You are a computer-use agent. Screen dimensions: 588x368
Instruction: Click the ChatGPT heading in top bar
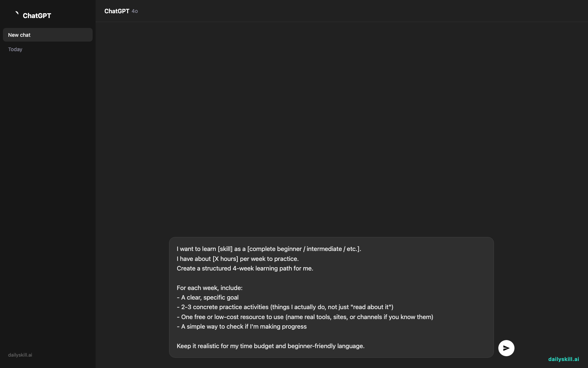coord(117,11)
